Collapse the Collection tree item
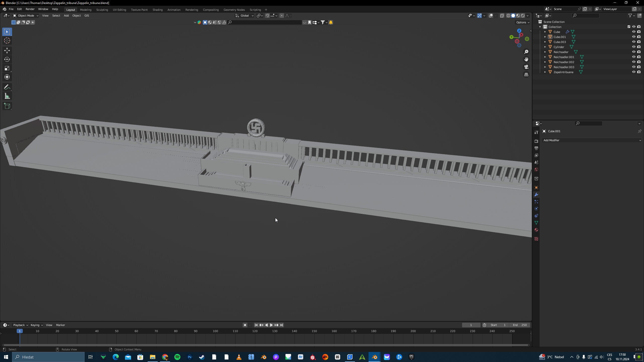 point(540,27)
